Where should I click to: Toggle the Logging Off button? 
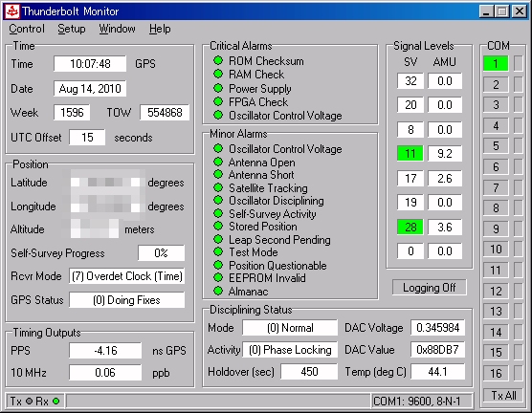tap(430, 288)
